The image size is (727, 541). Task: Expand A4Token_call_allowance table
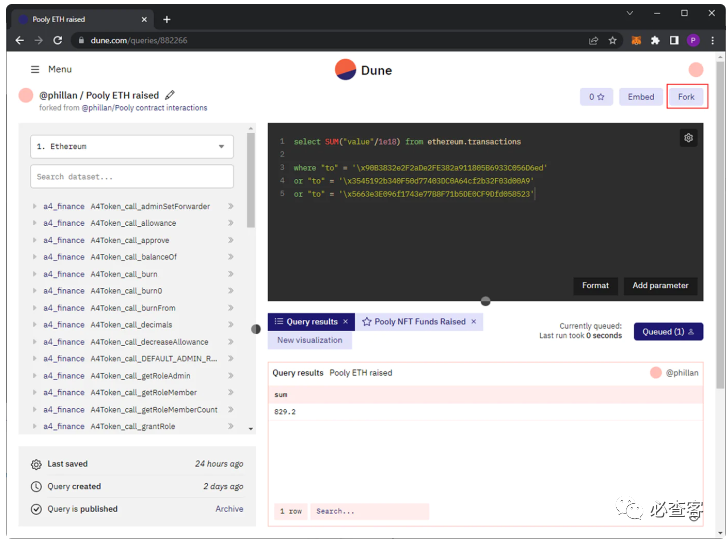tap(34, 223)
